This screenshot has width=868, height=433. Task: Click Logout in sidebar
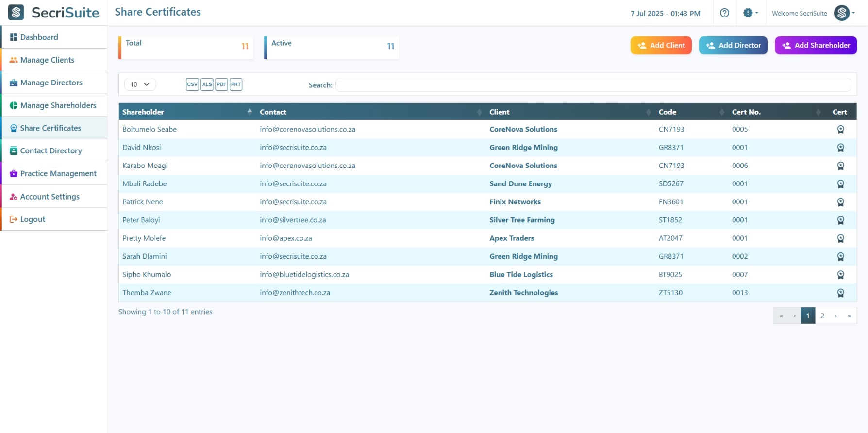(x=54, y=219)
